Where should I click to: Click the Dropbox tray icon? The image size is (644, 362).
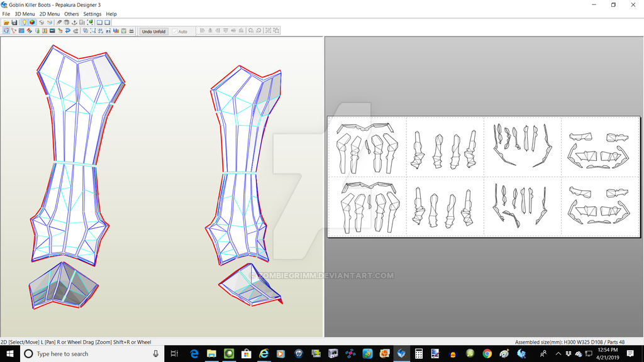click(x=569, y=353)
